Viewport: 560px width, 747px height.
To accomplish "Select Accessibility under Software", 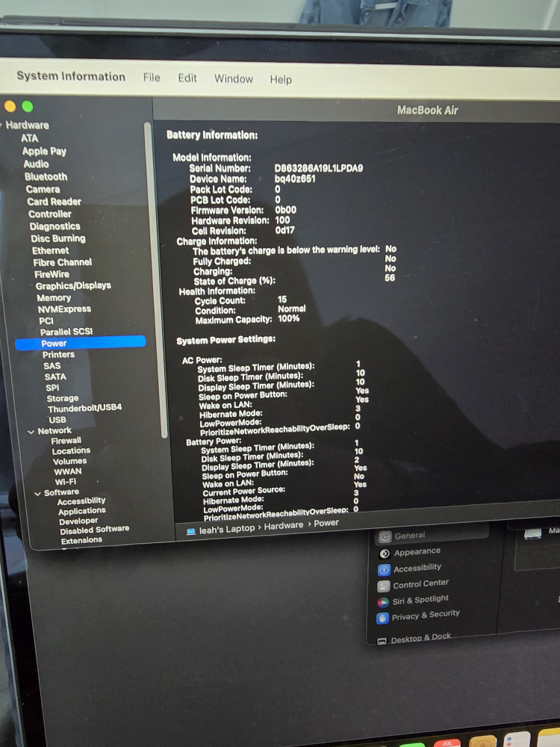I will (x=81, y=501).
